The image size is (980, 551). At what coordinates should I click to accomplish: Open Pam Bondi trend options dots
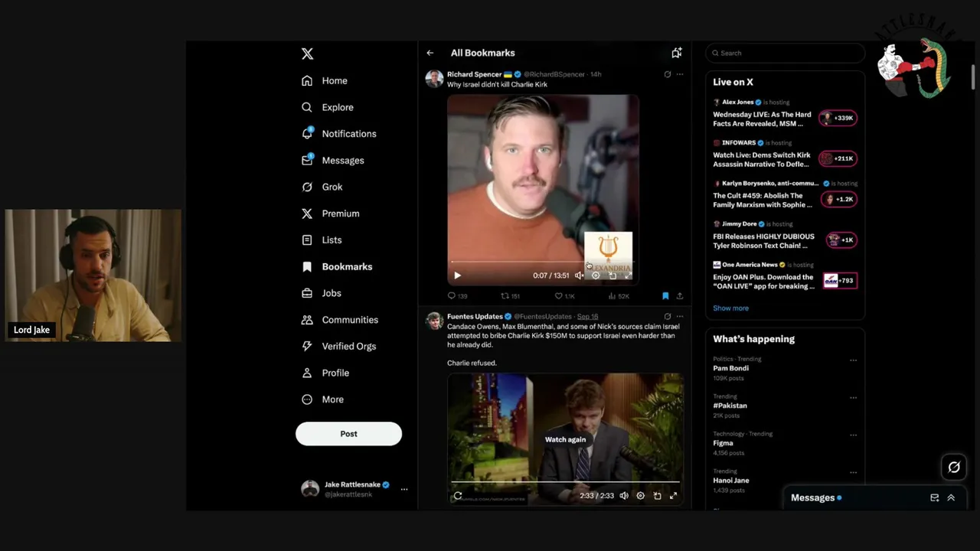(x=853, y=360)
